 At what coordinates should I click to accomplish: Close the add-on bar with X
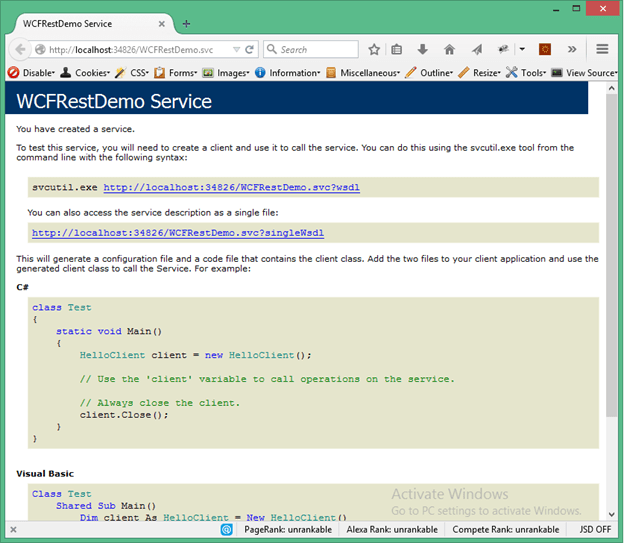pos(14,529)
